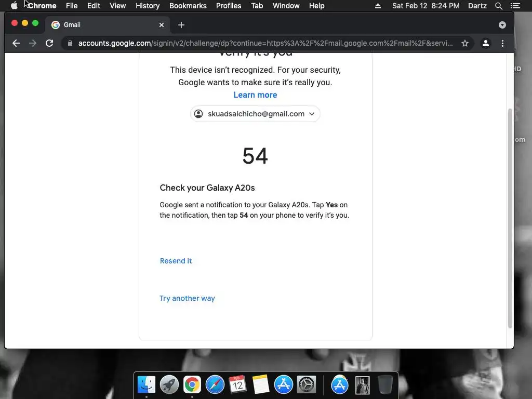The image size is (532, 399).
Task: Click Try another way
Action: (187, 298)
